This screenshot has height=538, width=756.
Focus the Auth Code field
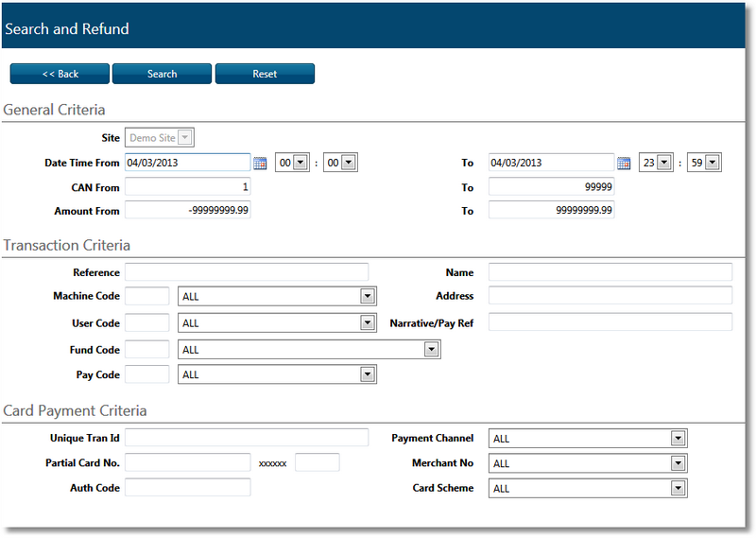click(x=187, y=487)
